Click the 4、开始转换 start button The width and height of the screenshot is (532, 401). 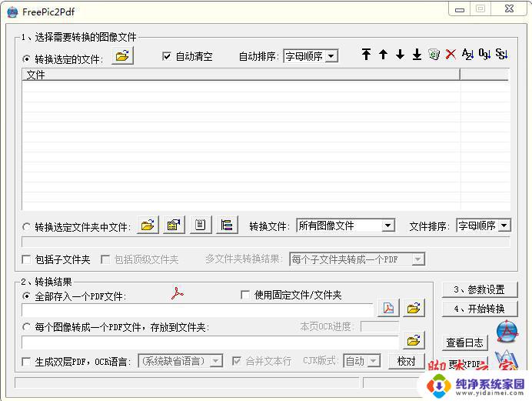480,309
